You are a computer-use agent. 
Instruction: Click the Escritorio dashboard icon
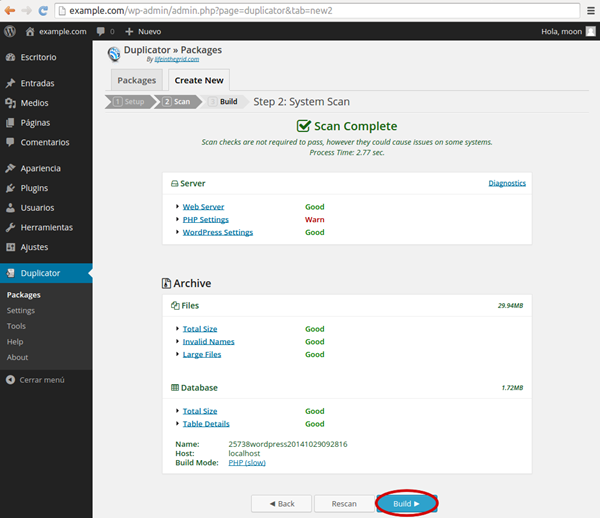(10, 57)
